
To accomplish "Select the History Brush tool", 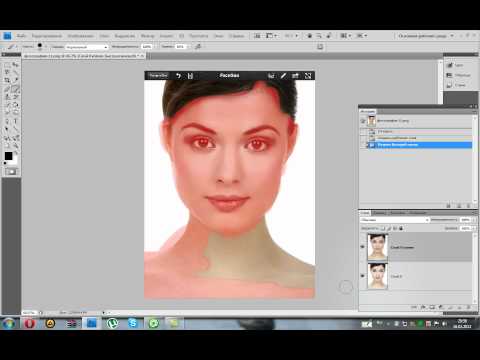I will [15, 97].
